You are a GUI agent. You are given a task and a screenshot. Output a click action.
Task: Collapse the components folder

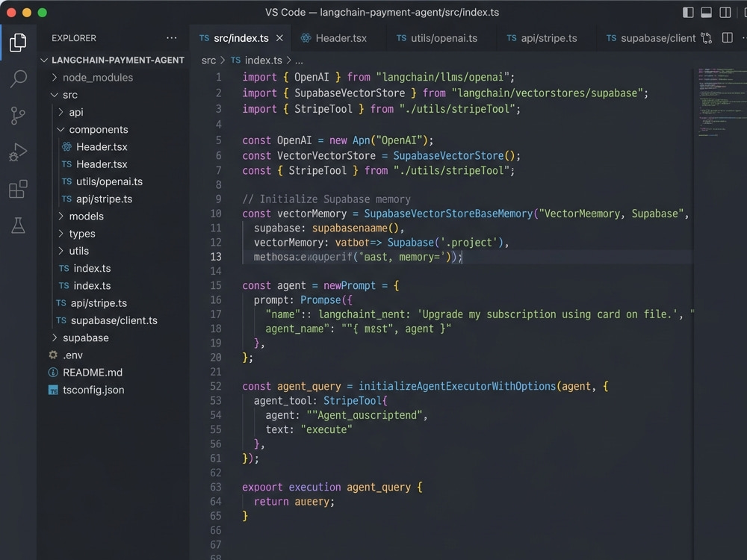coord(61,129)
